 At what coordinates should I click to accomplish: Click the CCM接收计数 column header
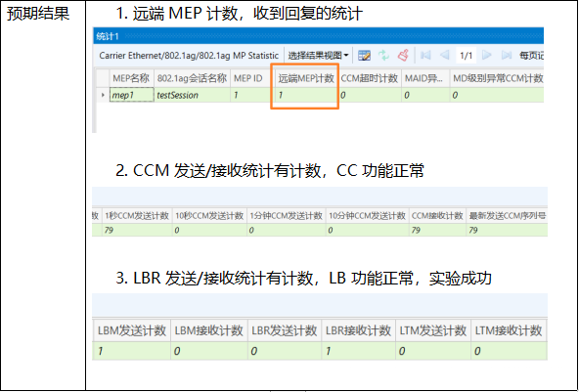pos(437,216)
